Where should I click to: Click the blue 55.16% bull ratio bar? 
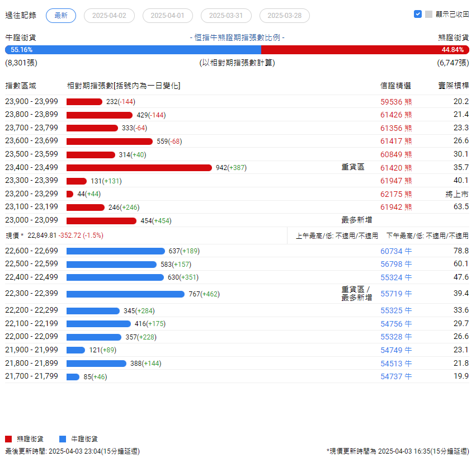(133, 50)
